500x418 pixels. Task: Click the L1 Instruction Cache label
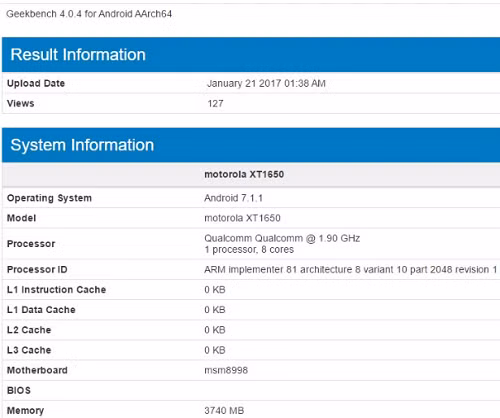(x=56, y=290)
